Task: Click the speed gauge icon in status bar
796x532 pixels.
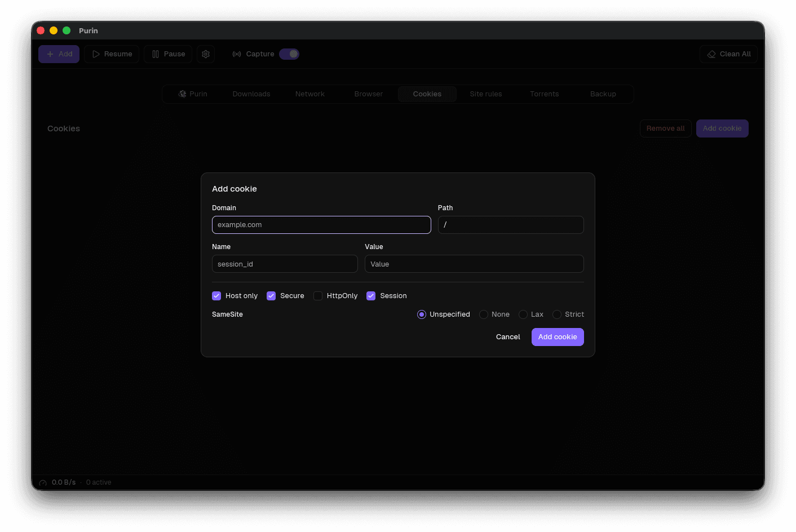Action: point(43,483)
